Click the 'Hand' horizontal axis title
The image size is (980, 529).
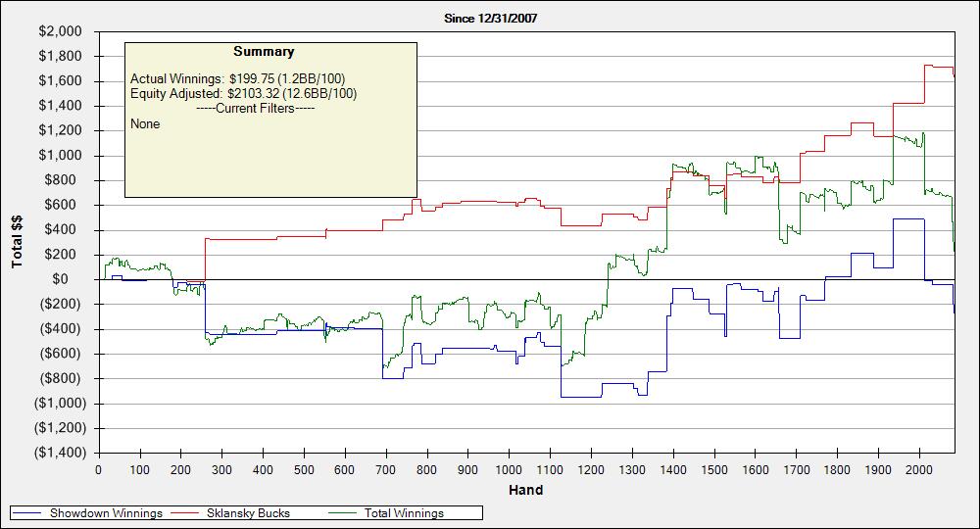coord(526,490)
